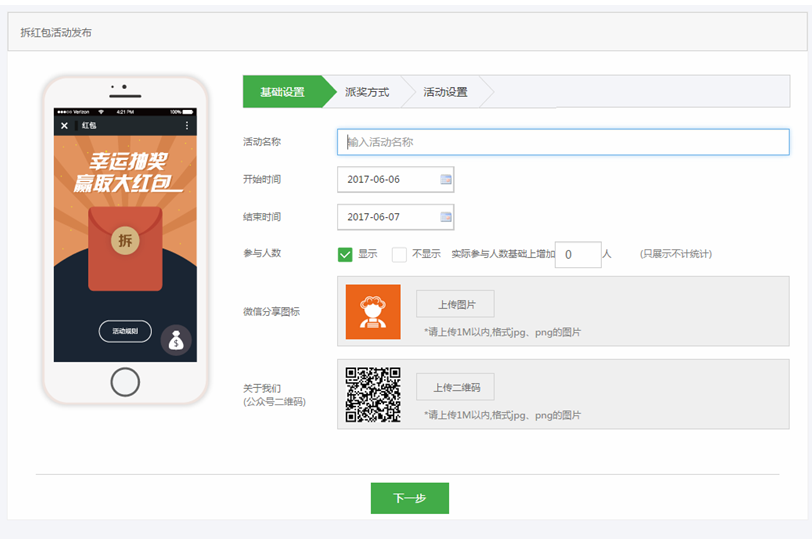This screenshot has width=812, height=542.
Task: Open the 结束时间 date picker field
Action: [x=387, y=217]
